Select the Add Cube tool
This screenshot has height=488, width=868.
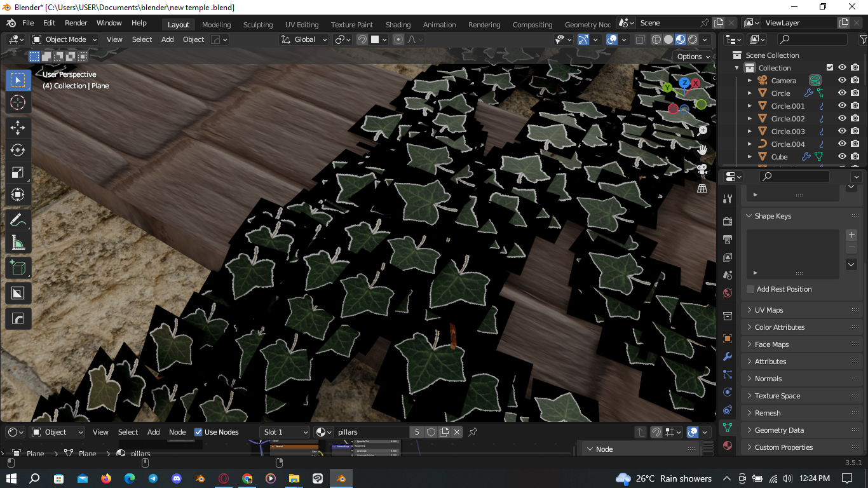[x=18, y=268]
